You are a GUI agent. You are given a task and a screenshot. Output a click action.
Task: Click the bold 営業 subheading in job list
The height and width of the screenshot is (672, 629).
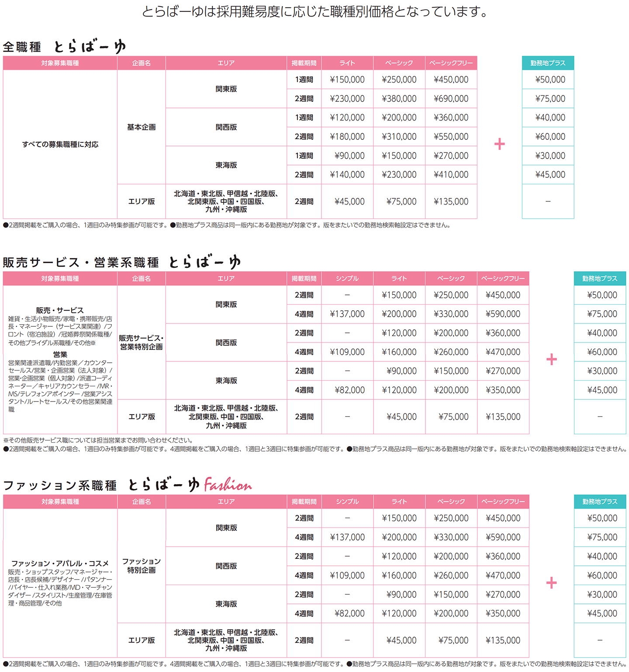click(x=60, y=354)
